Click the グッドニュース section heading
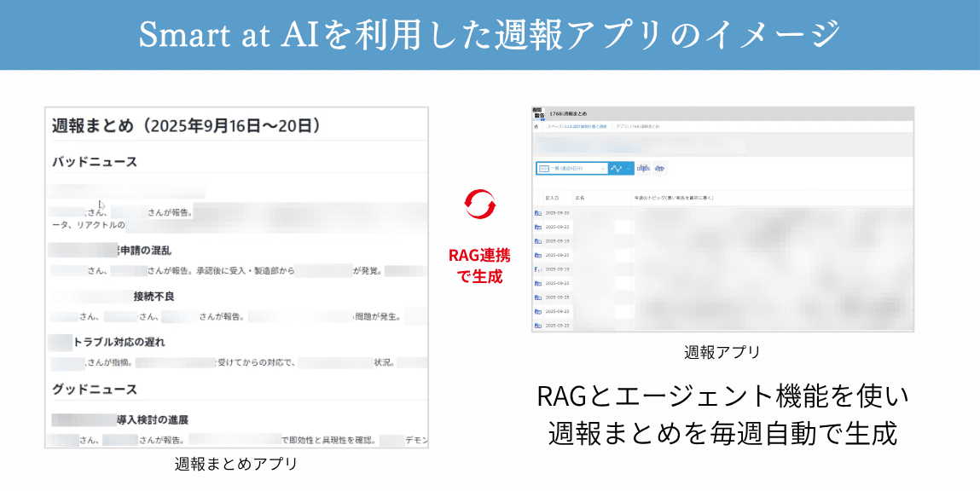This screenshot has width=980, height=491. (95, 390)
